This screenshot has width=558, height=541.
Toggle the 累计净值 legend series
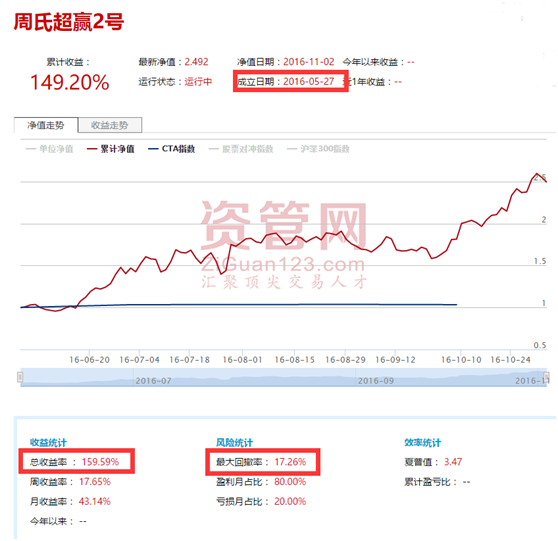111,149
